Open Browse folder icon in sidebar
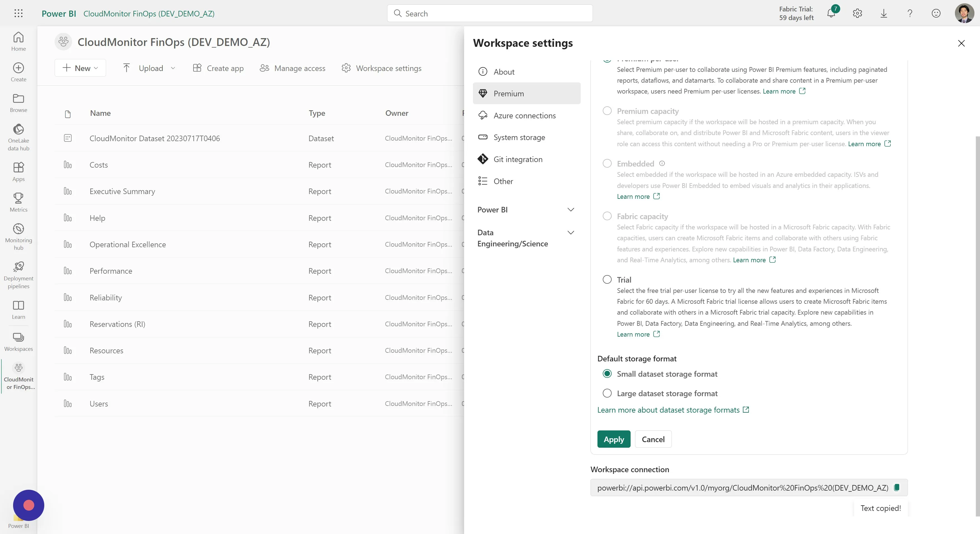 click(x=18, y=103)
